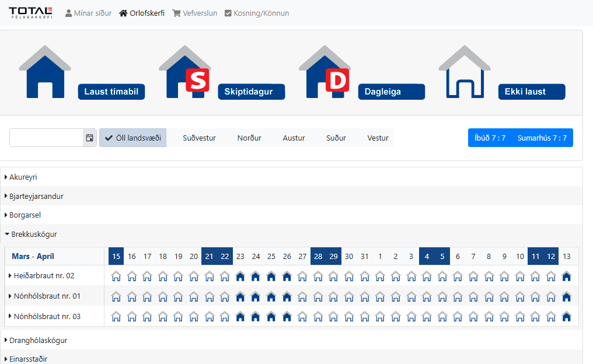Toggle the Sumarhús 7 : 7 filter
Image resolution: width=593 pixels, height=364 pixels.
pos(543,138)
